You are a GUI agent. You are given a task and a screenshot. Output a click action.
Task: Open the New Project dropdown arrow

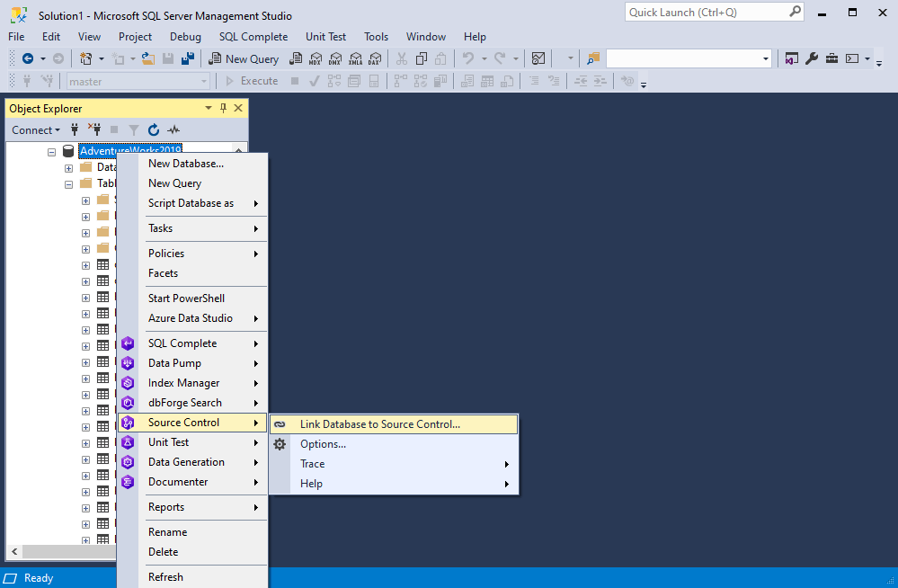click(102, 58)
